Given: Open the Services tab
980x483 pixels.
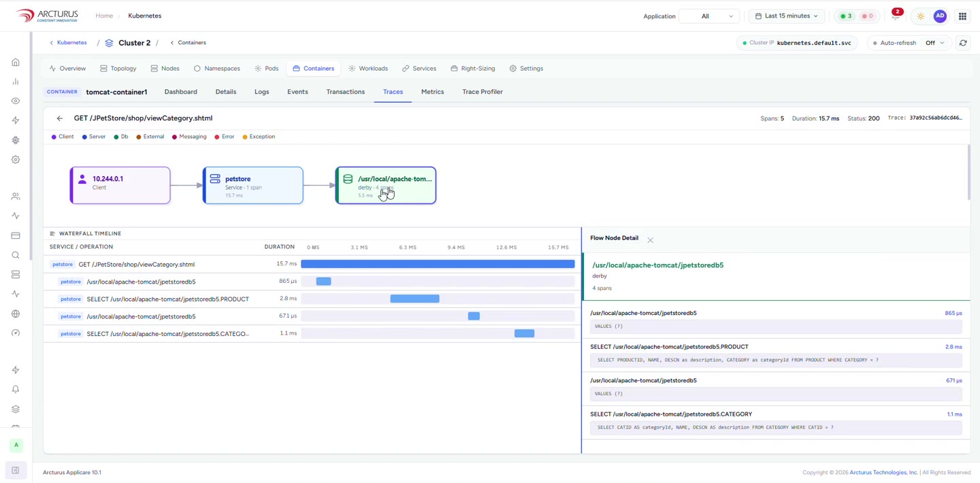Looking at the screenshot, I should coord(419,69).
